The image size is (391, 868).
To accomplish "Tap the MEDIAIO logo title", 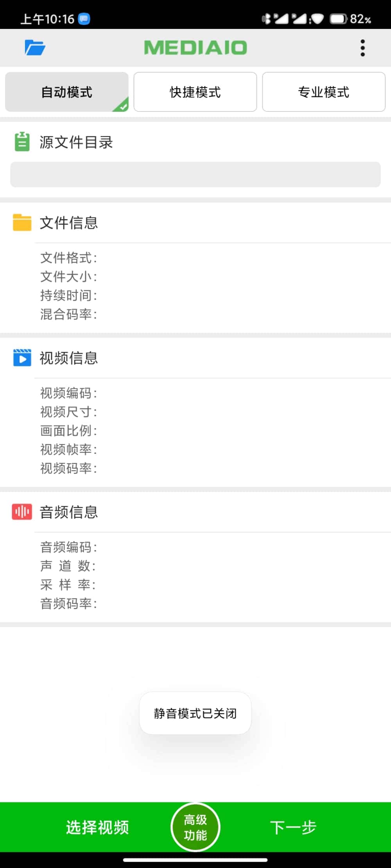I will point(195,48).
